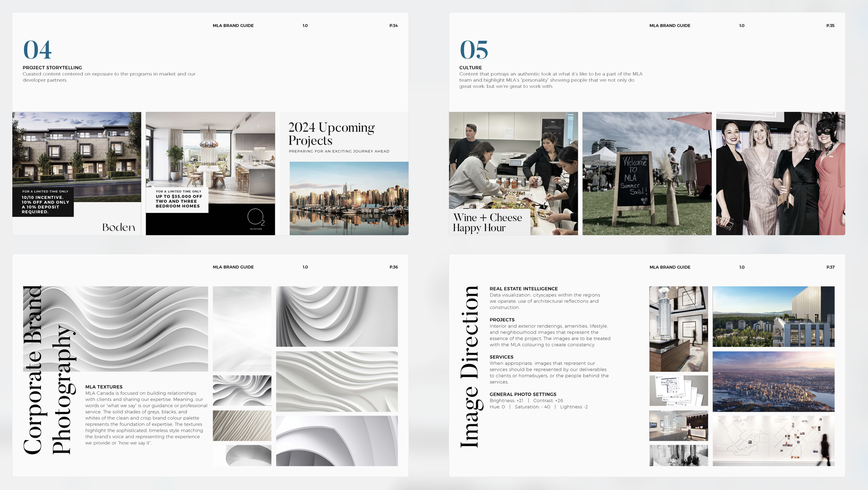868x490 pixels.
Task: Click the SERVICES heading
Action: [x=501, y=357]
